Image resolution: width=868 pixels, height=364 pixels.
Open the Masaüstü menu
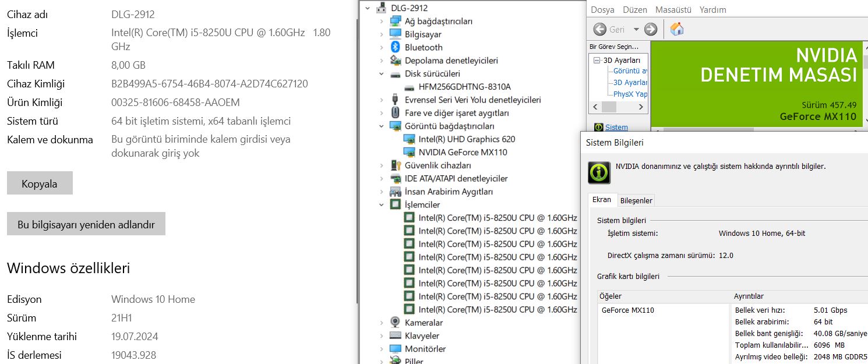tap(673, 10)
